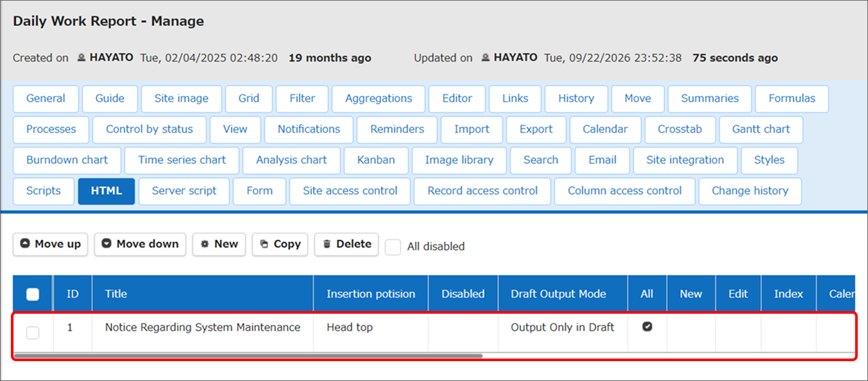
Task: Go to Control by status tab
Action: coord(149,130)
